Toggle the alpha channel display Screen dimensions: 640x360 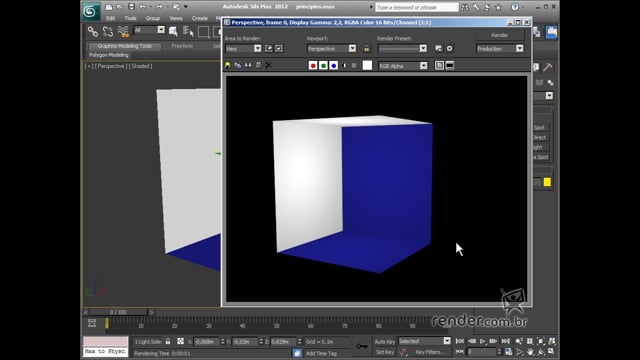(344, 65)
